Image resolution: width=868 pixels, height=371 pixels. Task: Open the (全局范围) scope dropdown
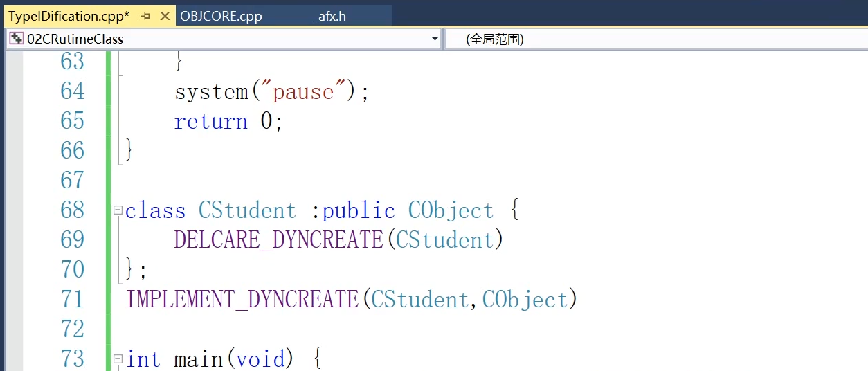click(x=655, y=39)
